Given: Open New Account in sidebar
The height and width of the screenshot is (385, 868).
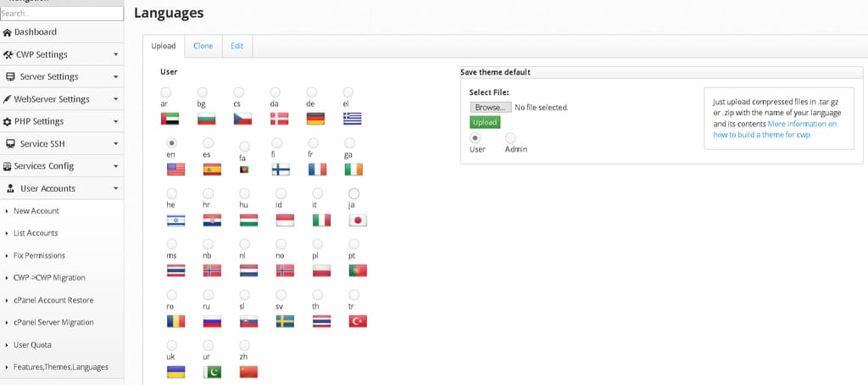Looking at the screenshot, I should pyautogui.click(x=36, y=210).
